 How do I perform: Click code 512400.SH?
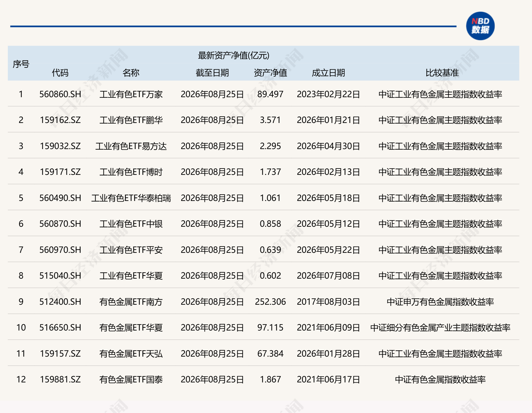coord(60,302)
